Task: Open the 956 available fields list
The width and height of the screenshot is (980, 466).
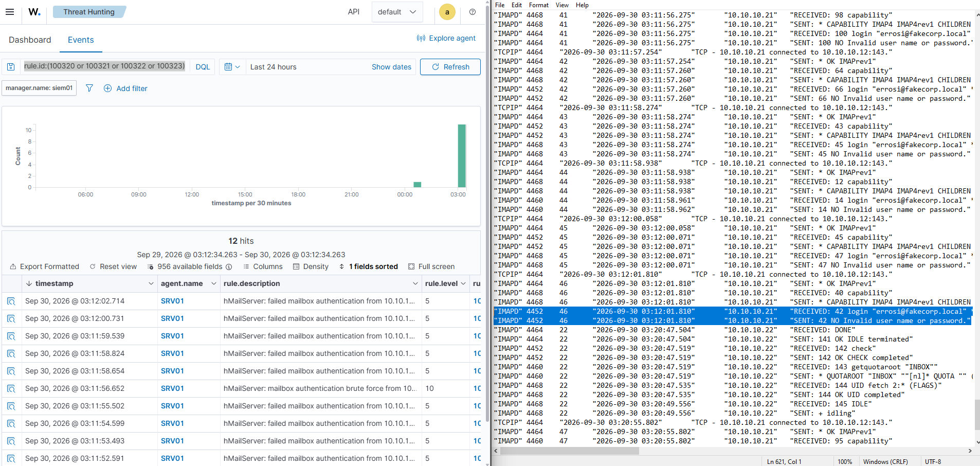Action: 185,266
